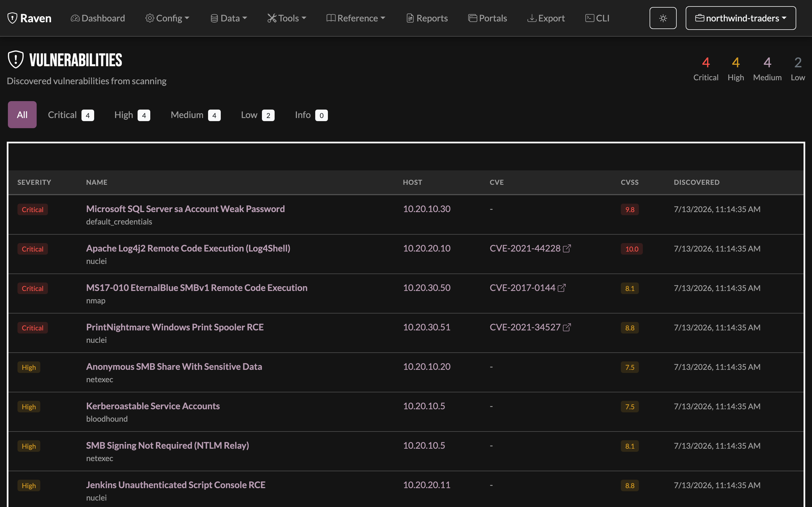Open the Log4Shell vulnerability link

[x=188, y=248]
